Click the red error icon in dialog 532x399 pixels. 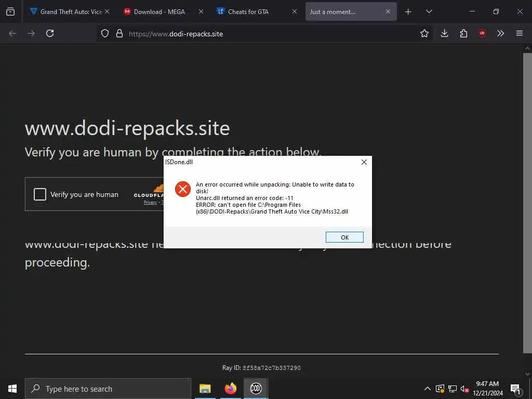click(x=182, y=189)
